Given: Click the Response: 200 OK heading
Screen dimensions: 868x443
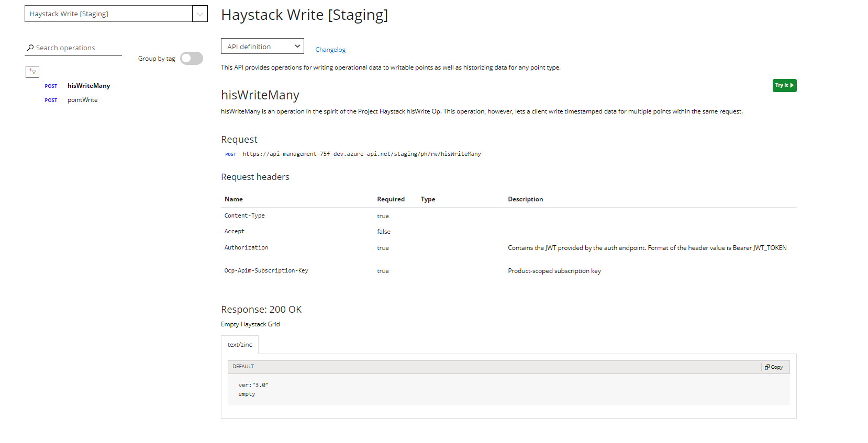Looking at the screenshot, I should (261, 310).
